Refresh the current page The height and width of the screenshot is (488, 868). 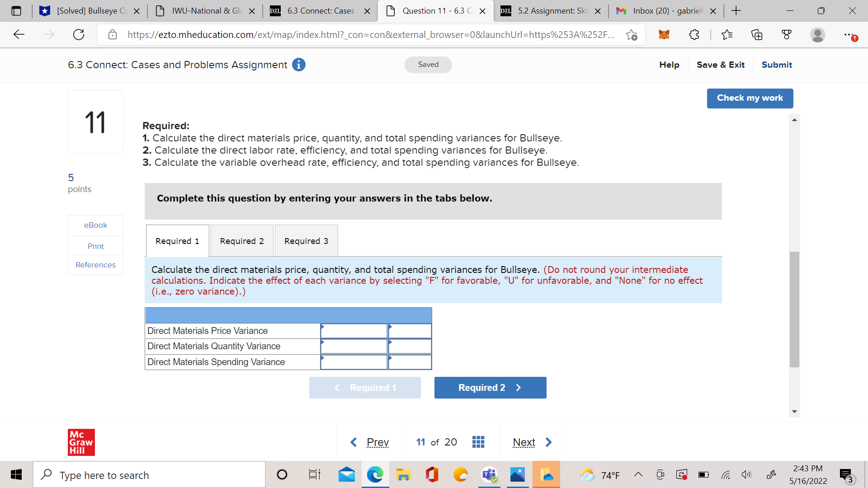(x=79, y=34)
